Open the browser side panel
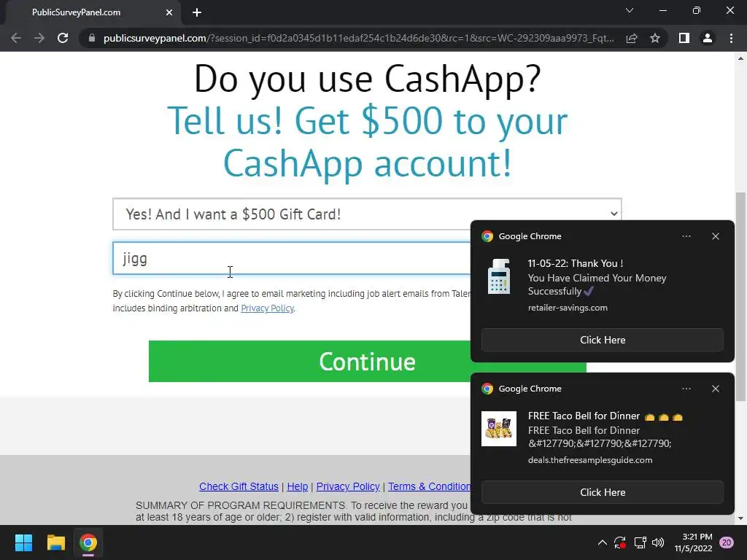747x560 pixels. coord(684,38)
